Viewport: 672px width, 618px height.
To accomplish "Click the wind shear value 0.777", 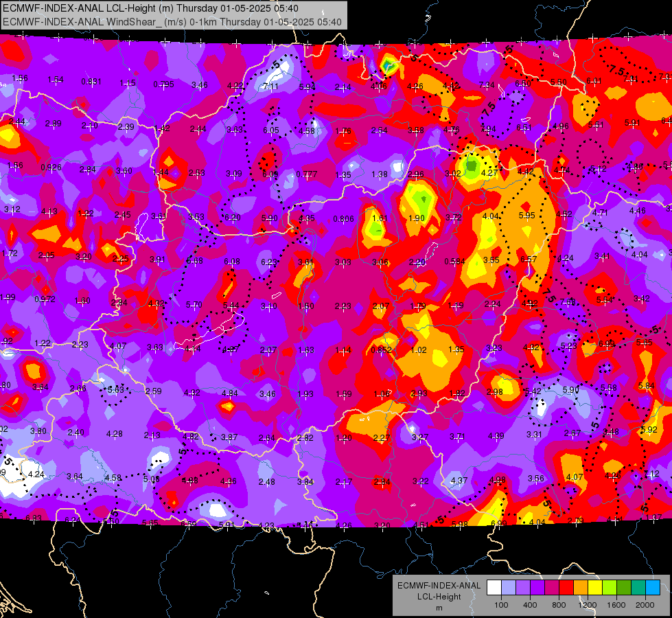I will tap(306, 174).
